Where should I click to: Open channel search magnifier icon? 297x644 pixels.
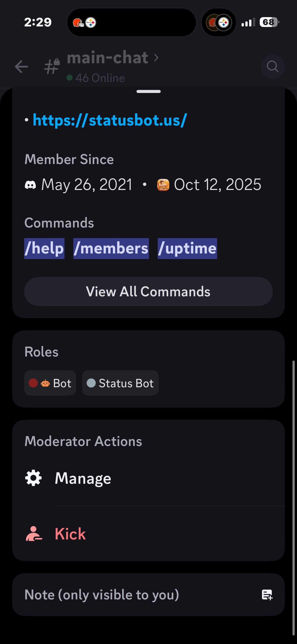click(x=272, y=67)
